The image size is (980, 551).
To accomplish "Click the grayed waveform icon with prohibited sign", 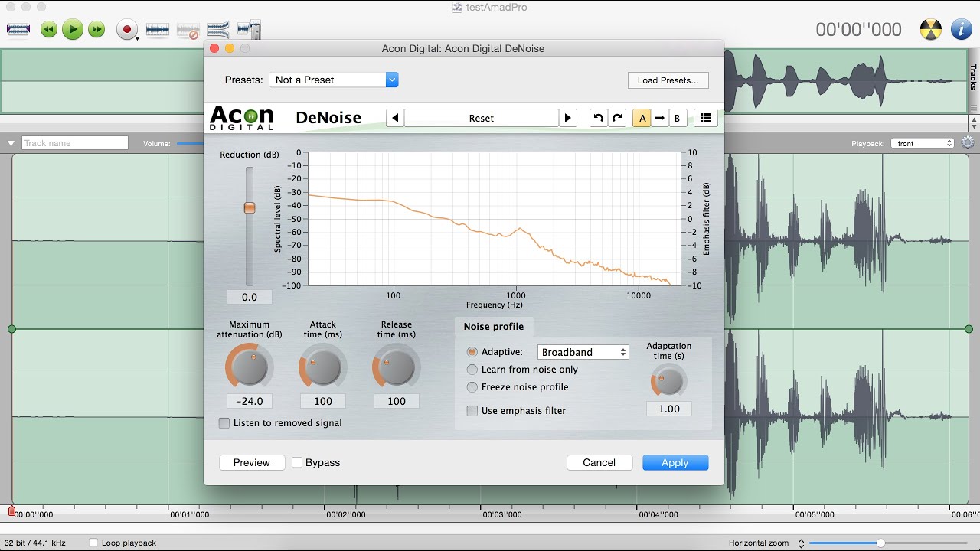I will pos(188,31).
